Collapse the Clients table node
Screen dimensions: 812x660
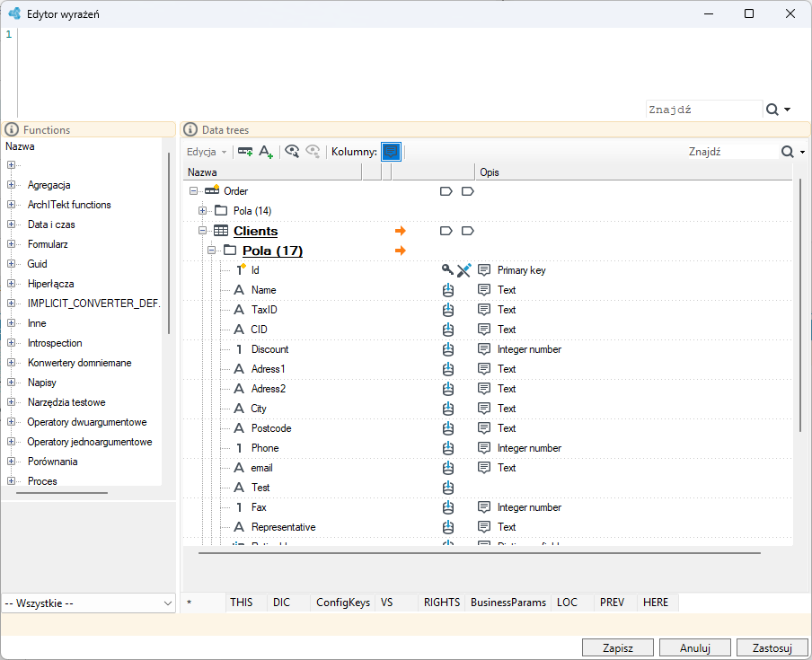click(x=202, y=231)
